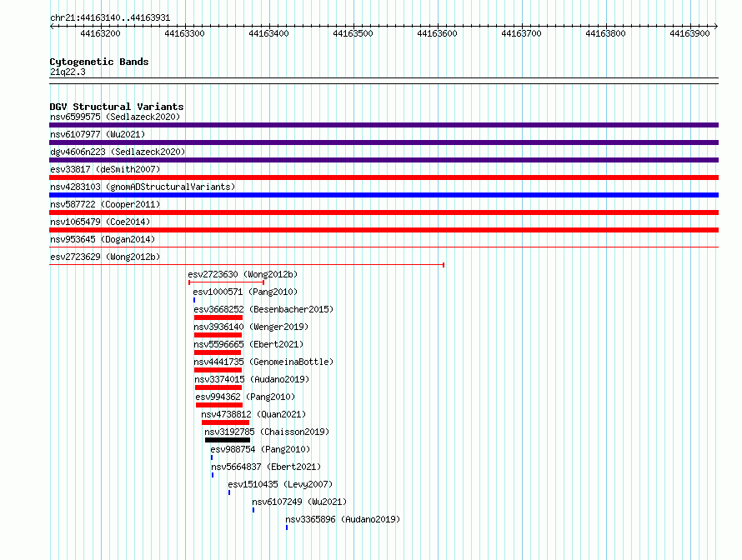The width and height of the screenshot is (742, 560).
Task: Select the red bar under nsv5596665
Action: pos(218,352)
